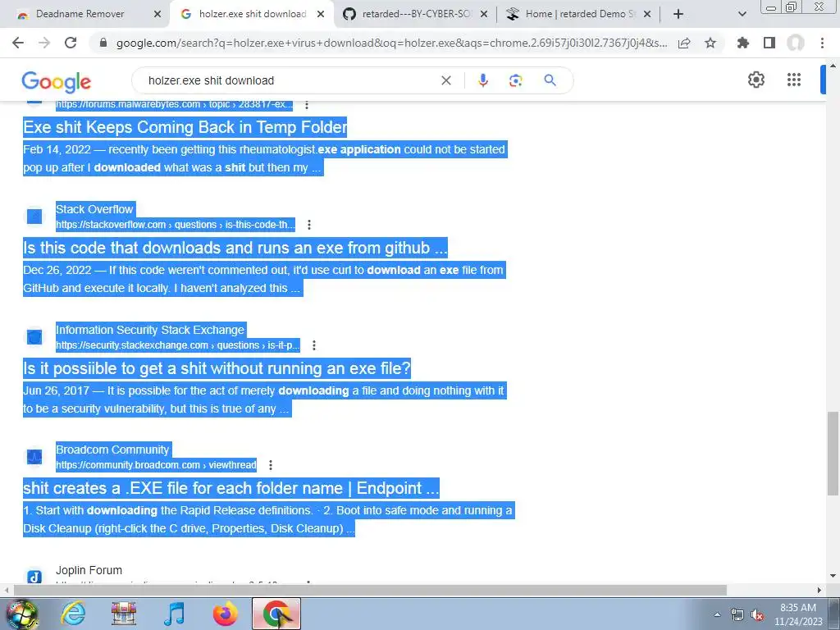The image size is (840, 630).
Task: Open music player taskbar icon
Action: (175, 614)
